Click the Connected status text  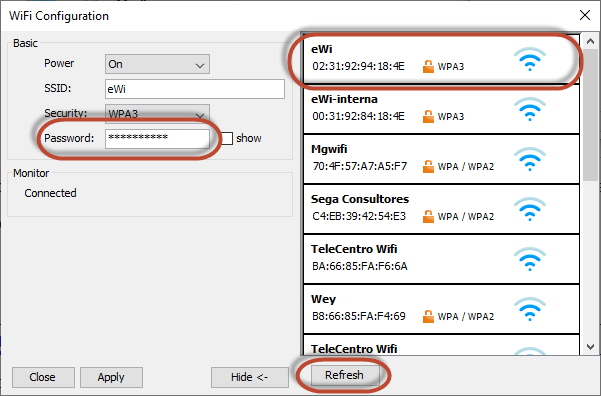tap(50, 193)
